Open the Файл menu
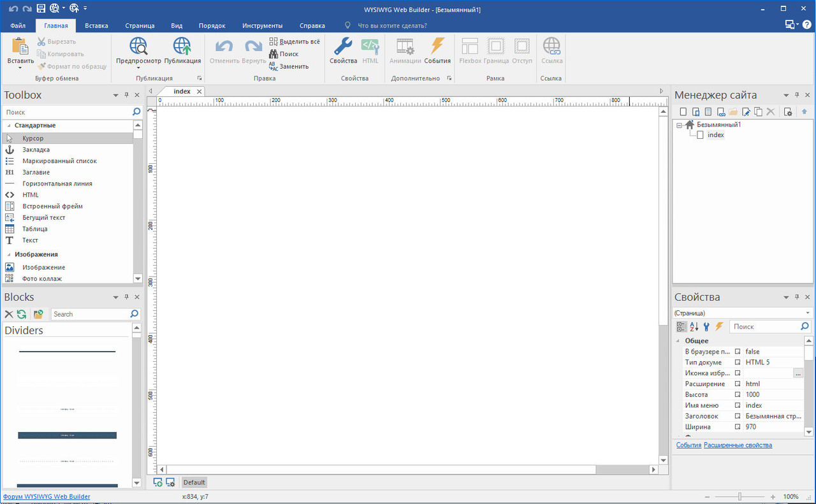Screen dimensions: 816x504 coord(18,25)
